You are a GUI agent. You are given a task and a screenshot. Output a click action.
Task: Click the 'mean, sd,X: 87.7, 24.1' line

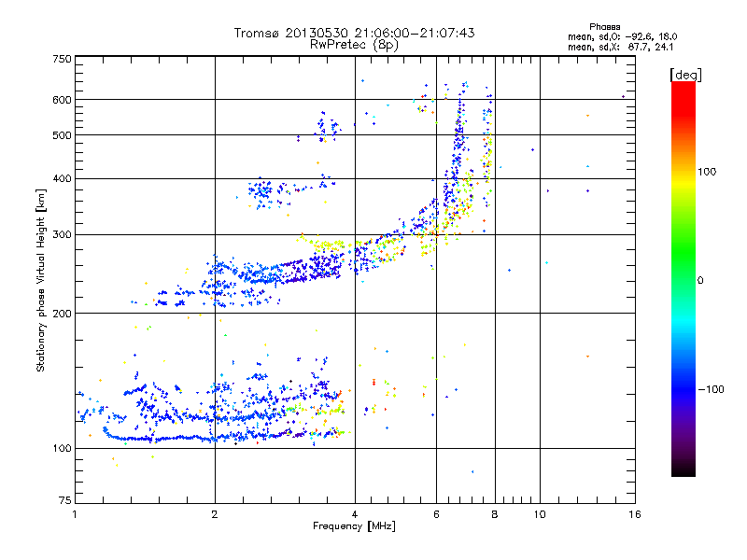pyautogui.click(x=620, y=47)
